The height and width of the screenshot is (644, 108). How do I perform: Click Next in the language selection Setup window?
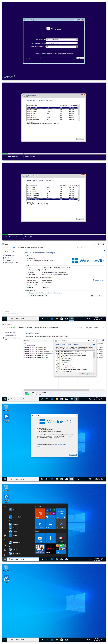[80, 58]
